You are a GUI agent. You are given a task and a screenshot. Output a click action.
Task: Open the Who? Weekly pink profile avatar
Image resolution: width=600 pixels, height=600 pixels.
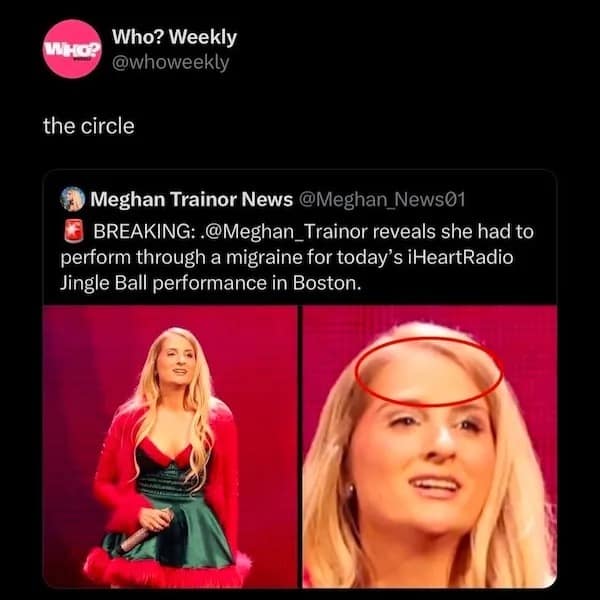(72, 49)
